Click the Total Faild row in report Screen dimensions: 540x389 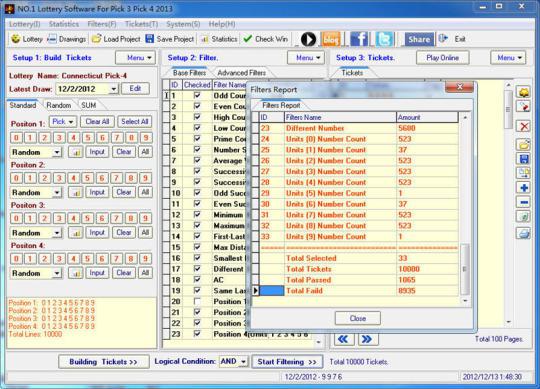pos(355,291)
